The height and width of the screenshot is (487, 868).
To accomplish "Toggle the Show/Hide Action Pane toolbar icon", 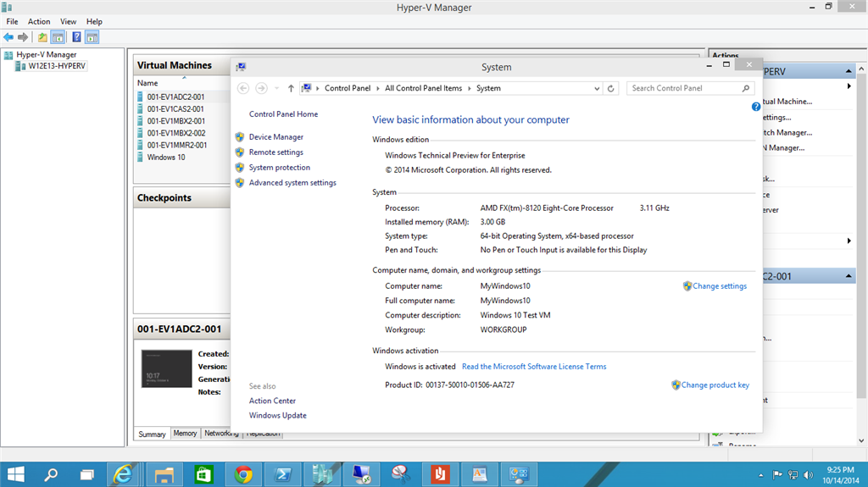I will click(92, 37).
